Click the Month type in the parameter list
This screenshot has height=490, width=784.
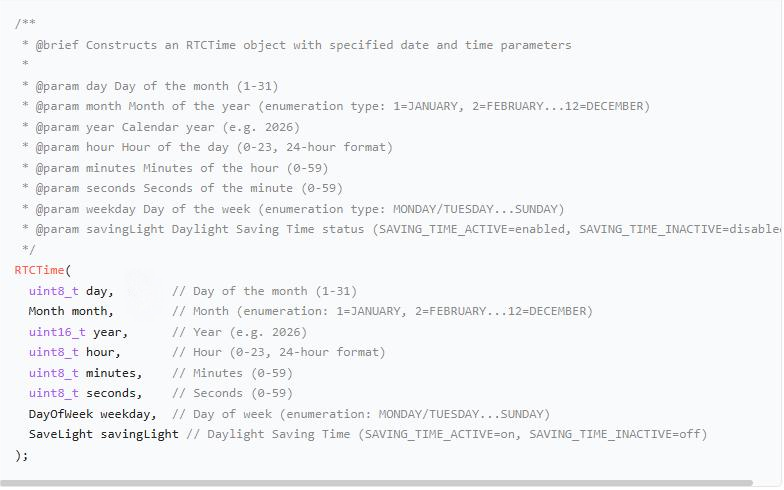(46, 311)
